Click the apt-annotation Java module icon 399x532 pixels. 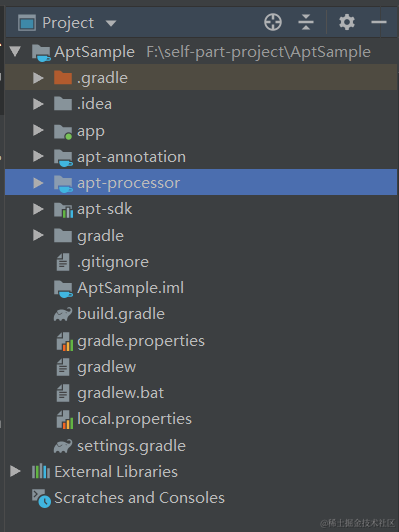pyautogui.click(x=63, y=158)
